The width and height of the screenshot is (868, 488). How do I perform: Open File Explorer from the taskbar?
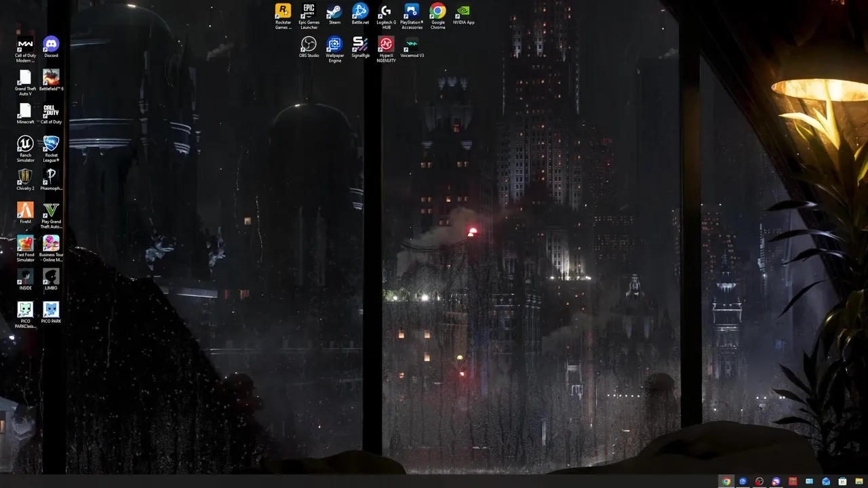(859, 481)
